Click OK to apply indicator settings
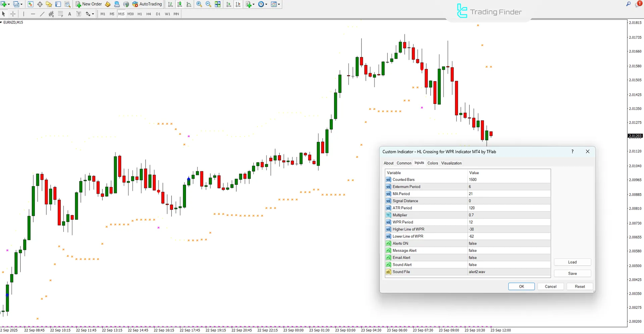 pos(521,286)
